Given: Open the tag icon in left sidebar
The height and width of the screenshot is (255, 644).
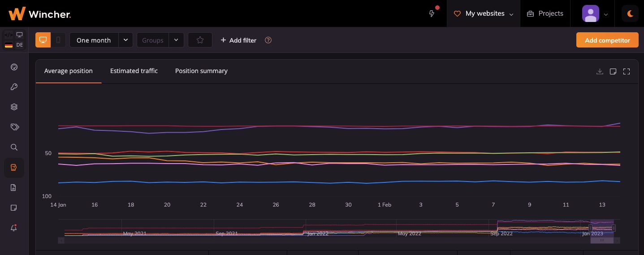Looking at the screenshot, I should (x=14, y=127).
